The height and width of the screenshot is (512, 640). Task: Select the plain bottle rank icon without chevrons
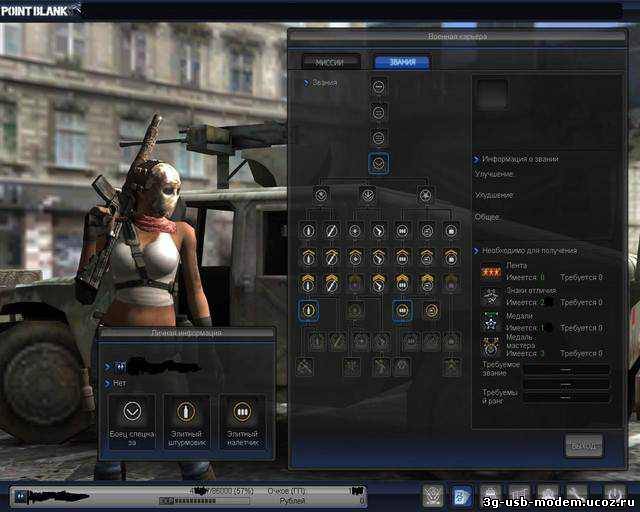(308, 231)
